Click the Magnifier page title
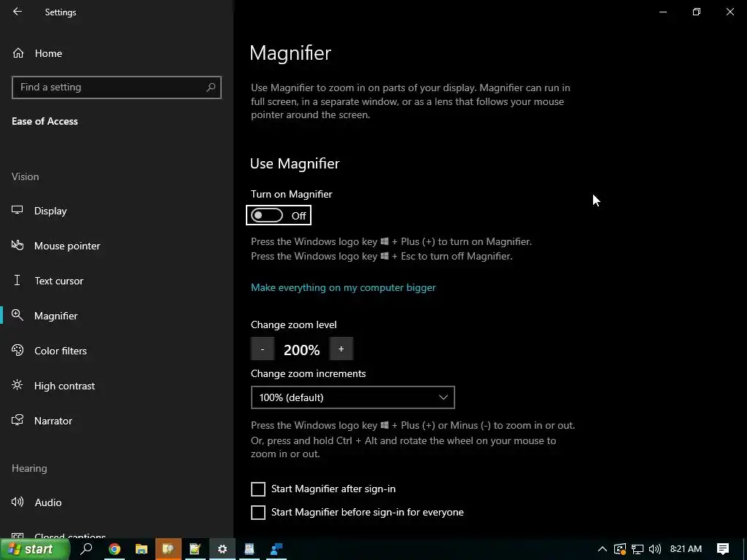Viewport: 747px width, 560px height. (x=290, y=52)
